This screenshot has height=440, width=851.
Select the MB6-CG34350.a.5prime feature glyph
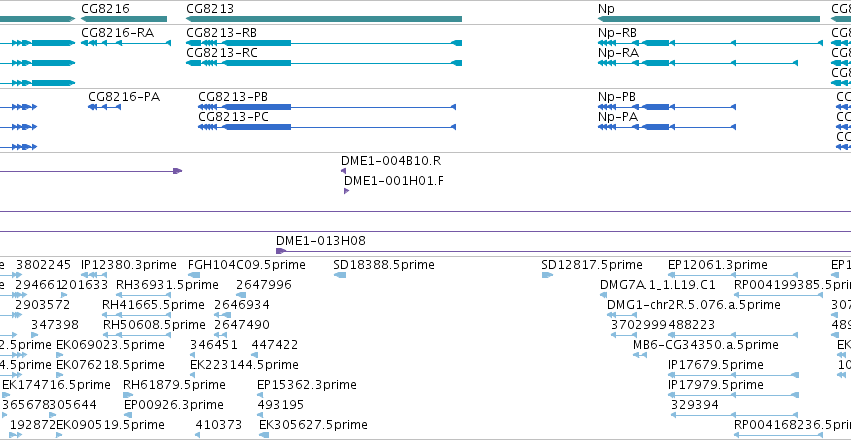pyautogui.click(x=640, y=355)
